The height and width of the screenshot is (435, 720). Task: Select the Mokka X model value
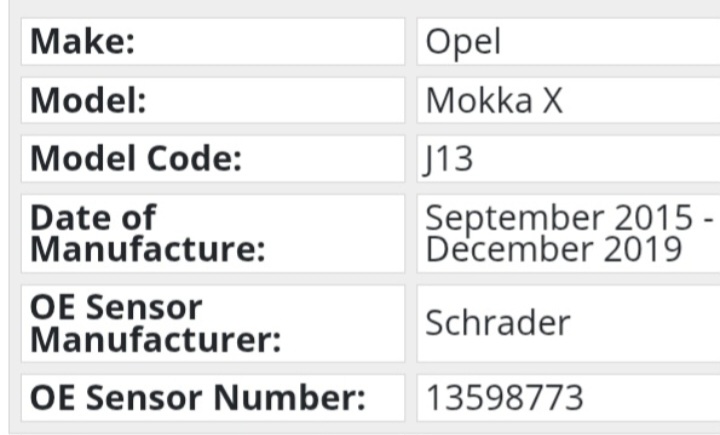point(494,100)
